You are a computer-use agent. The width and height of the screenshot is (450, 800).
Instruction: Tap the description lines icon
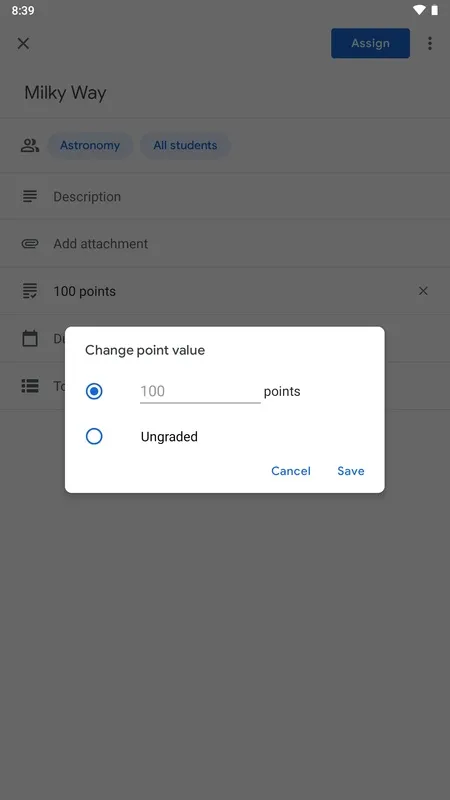[30, 196]
